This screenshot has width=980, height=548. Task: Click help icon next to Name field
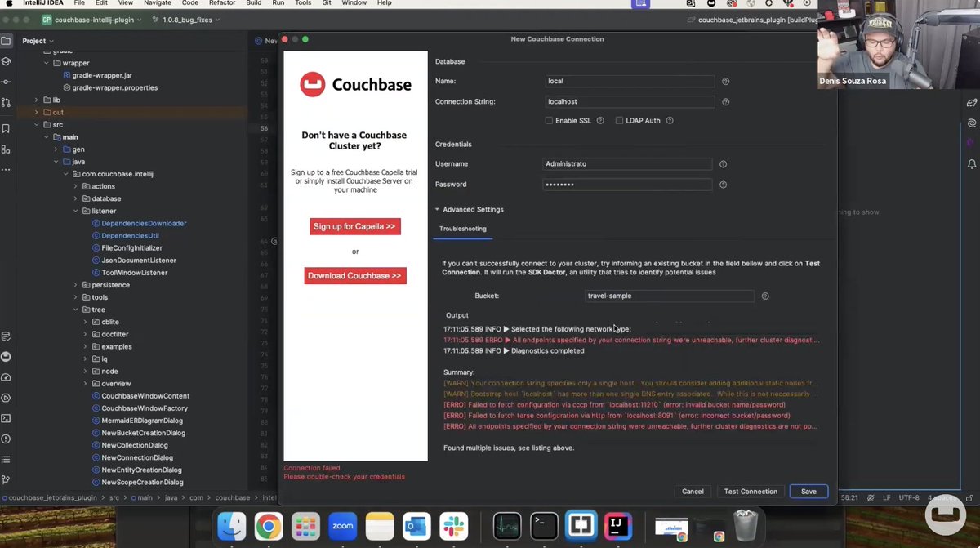pos(725,82)
